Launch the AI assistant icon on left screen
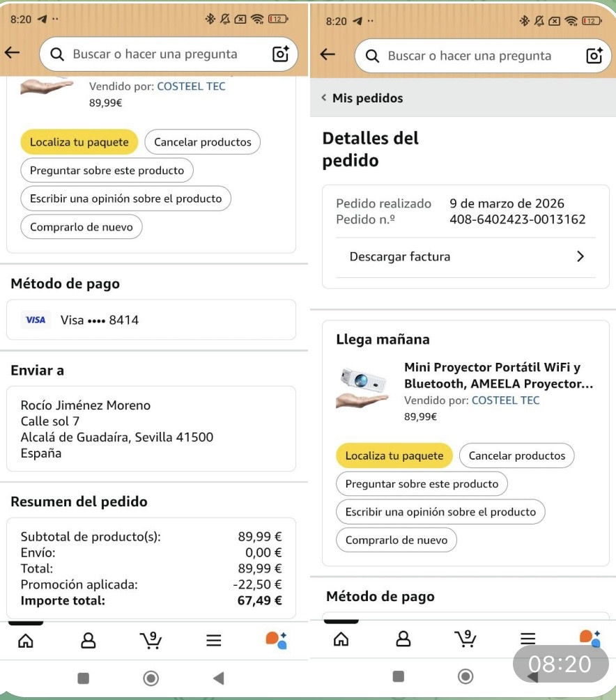616x700 pixels. [x=277, y=639]
